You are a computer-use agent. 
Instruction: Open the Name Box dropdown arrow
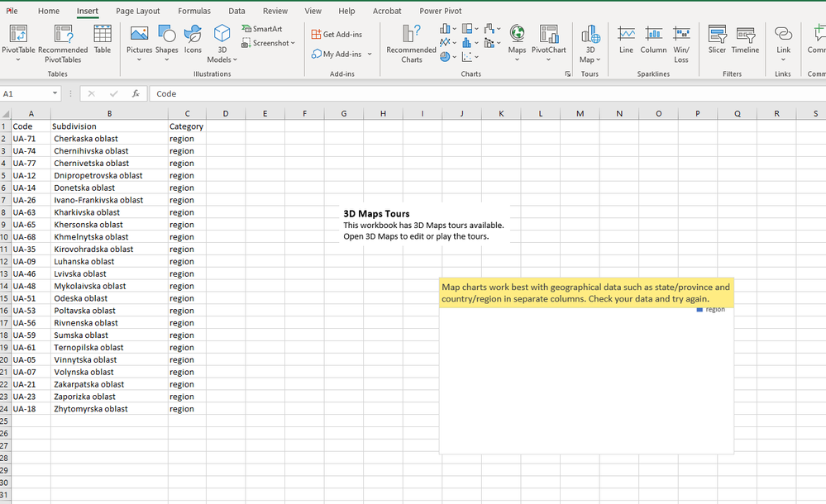pos(55,94)
